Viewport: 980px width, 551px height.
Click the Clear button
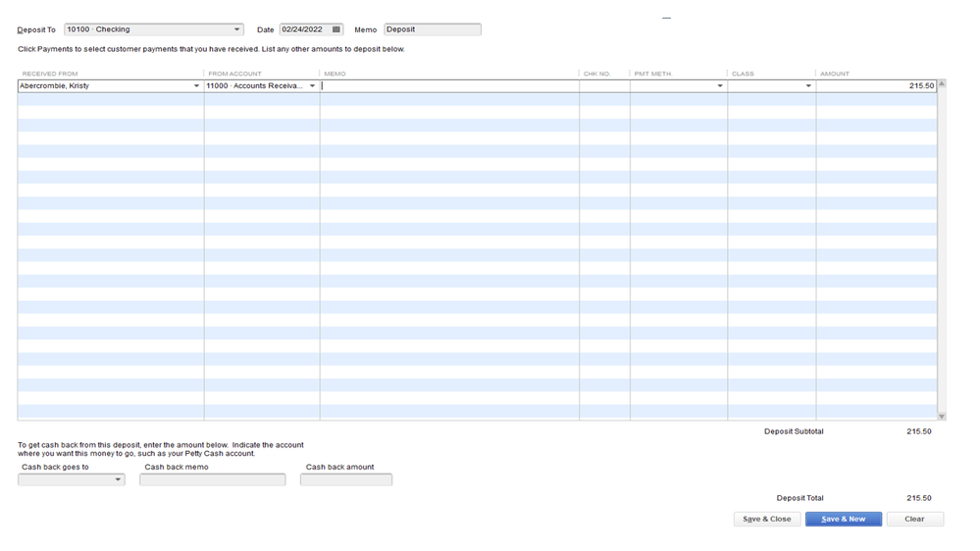914,520
